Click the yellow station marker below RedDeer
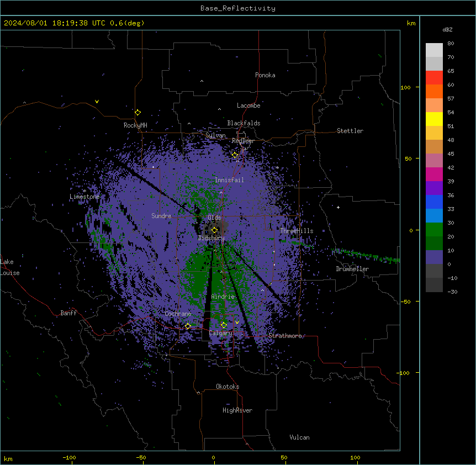This screenshot has height=465, width=476. [235, 155]
